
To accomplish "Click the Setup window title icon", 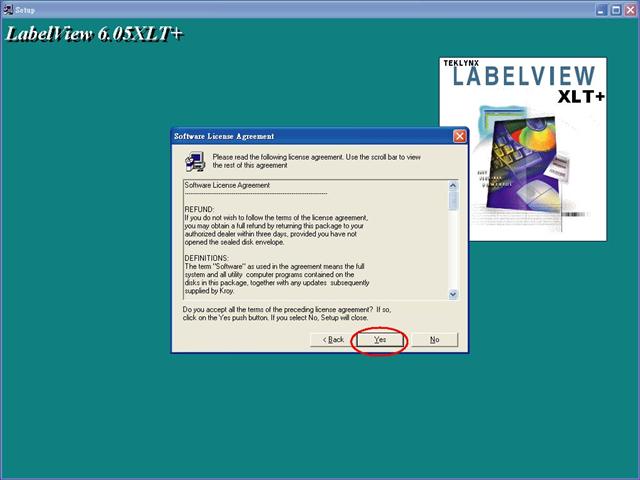I will click(8, 9).
